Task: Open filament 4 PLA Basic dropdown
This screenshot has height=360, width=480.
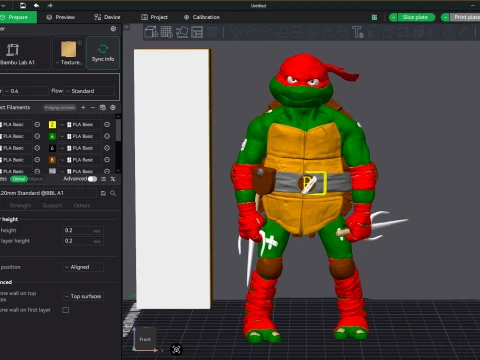Action: 80,136
